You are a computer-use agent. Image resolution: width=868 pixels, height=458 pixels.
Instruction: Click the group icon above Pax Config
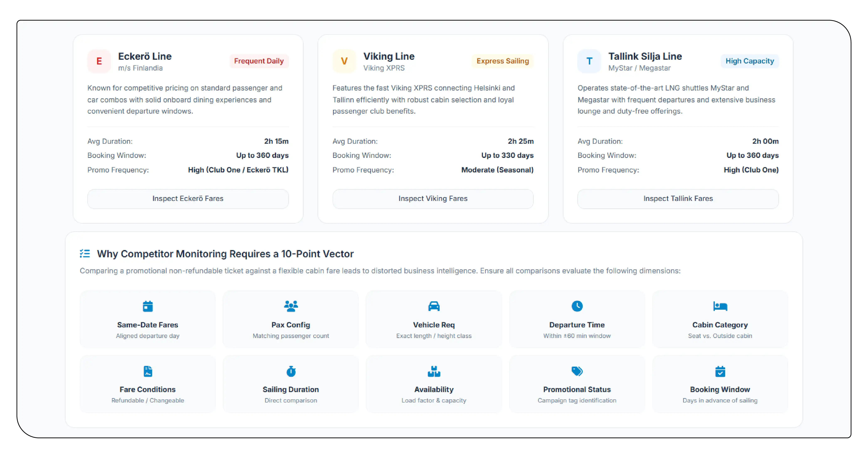click(x=291, y=306)
